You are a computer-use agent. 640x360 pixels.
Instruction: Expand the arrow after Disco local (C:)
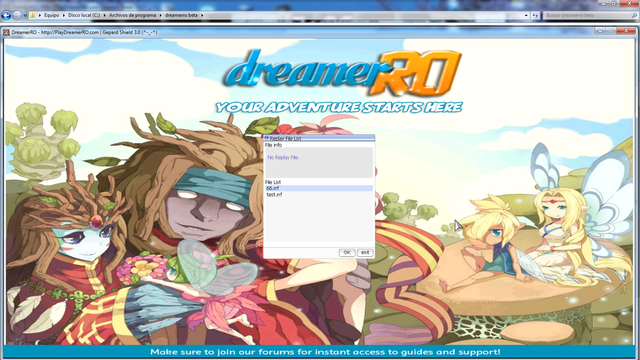[x=104, y=16]
